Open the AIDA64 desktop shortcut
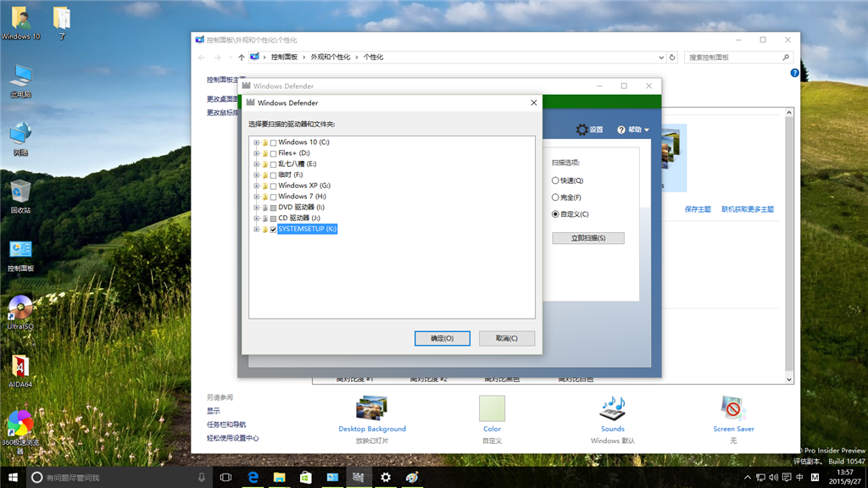The height and width of the screenshot is (488, 868). pos(20,371)
